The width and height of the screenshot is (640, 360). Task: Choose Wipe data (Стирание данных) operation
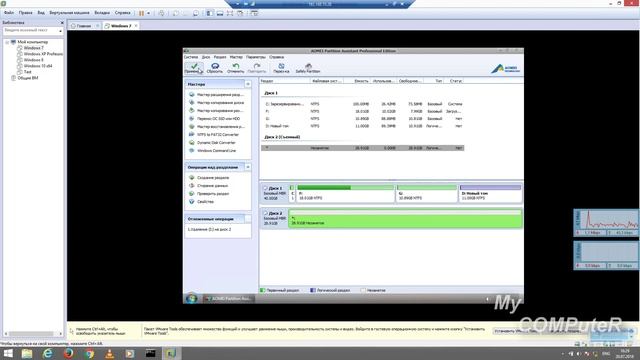point(209,186)
